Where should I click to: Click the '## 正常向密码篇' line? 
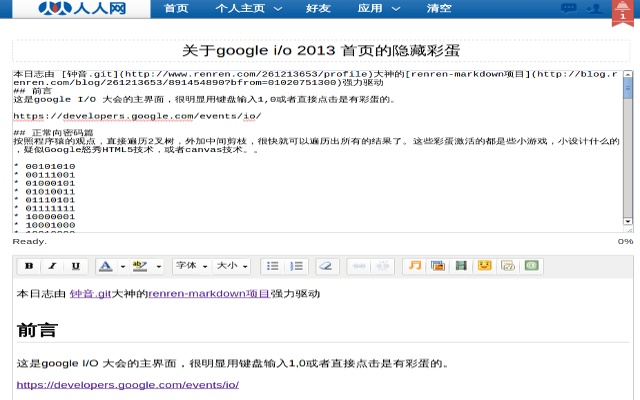pyautogui.click(x=53, y=133)
